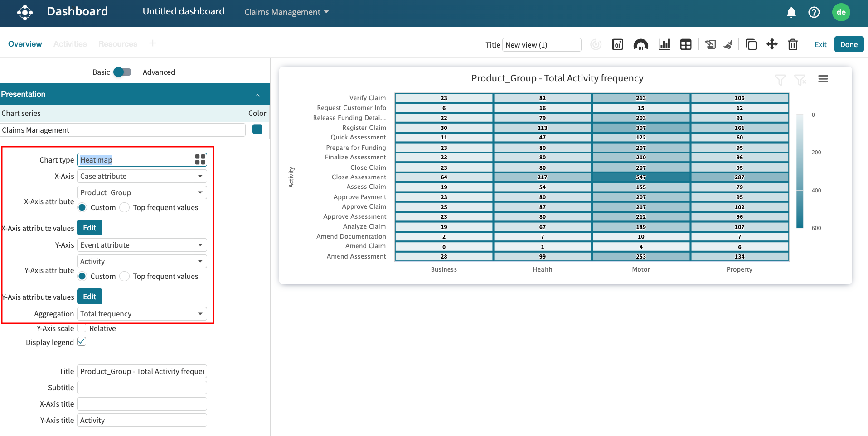Click the table widget icon
Image resolution: width=868 pixels, height=436 pixels.
click(686, 44)
